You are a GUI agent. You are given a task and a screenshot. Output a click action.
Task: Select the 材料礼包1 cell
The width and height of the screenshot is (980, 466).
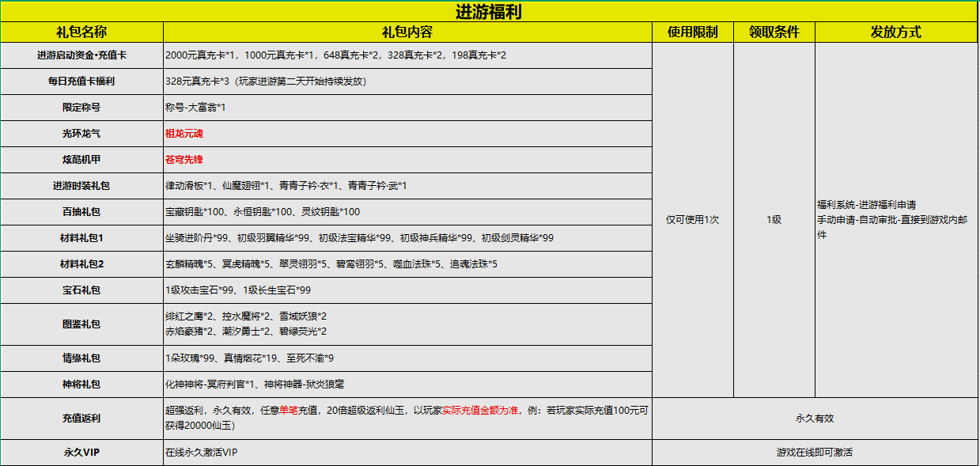click(81, 238)
